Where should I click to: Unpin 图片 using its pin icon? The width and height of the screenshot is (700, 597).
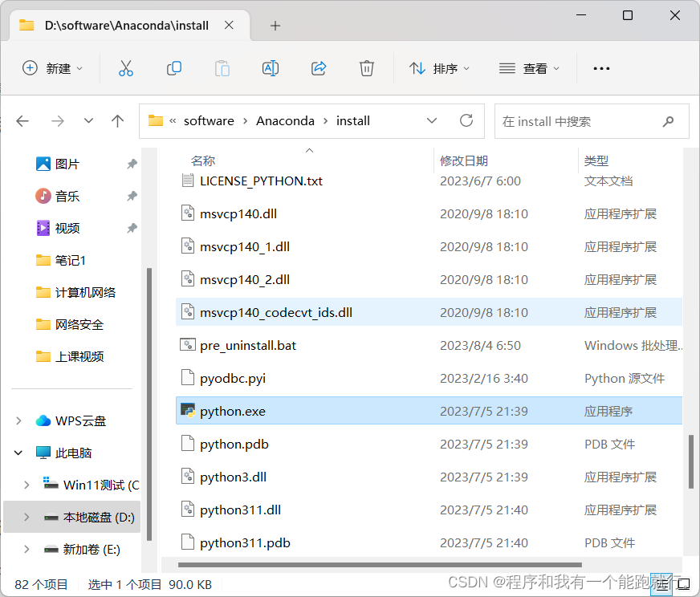[132, 164]
